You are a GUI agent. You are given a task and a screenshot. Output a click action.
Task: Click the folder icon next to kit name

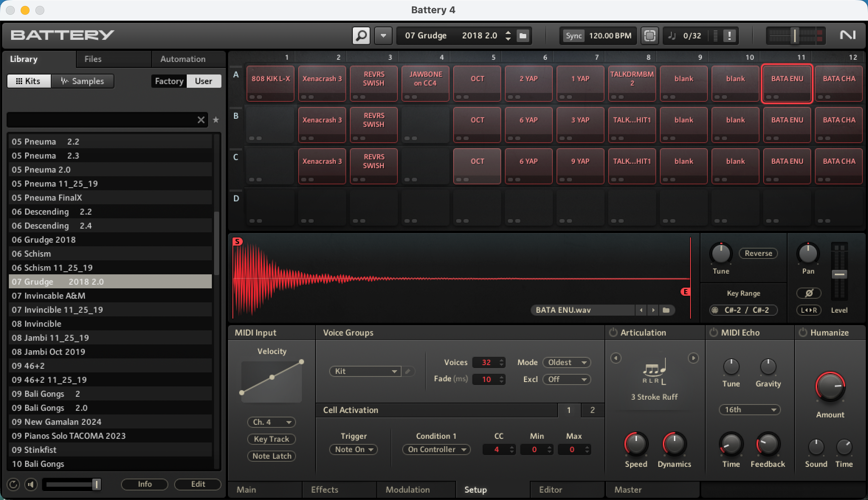523,36
